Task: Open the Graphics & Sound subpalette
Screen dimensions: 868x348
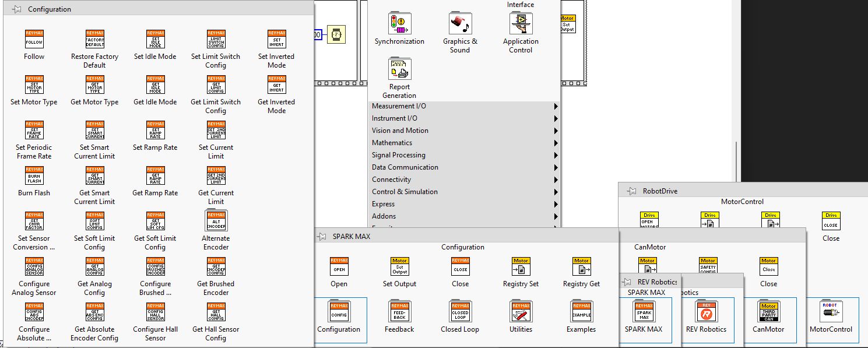Action: pos(460,23)
